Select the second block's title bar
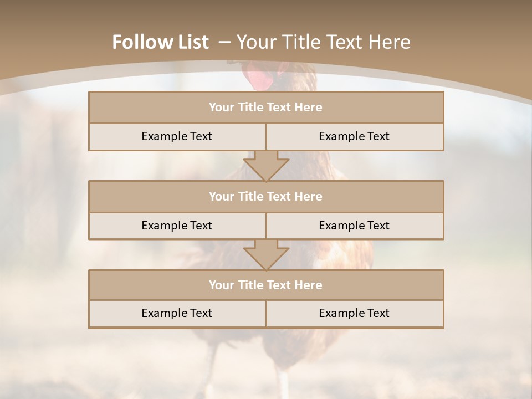The image size is (532, 399). (x=266, y=196)
